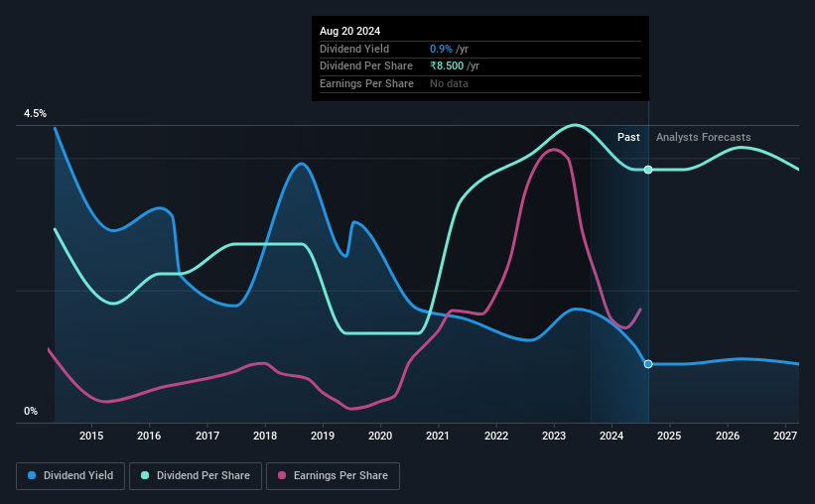
Task: Click the Dividend Yield 0.9% tooltip value
Action: pyautogui.click(x=441, y=49)
